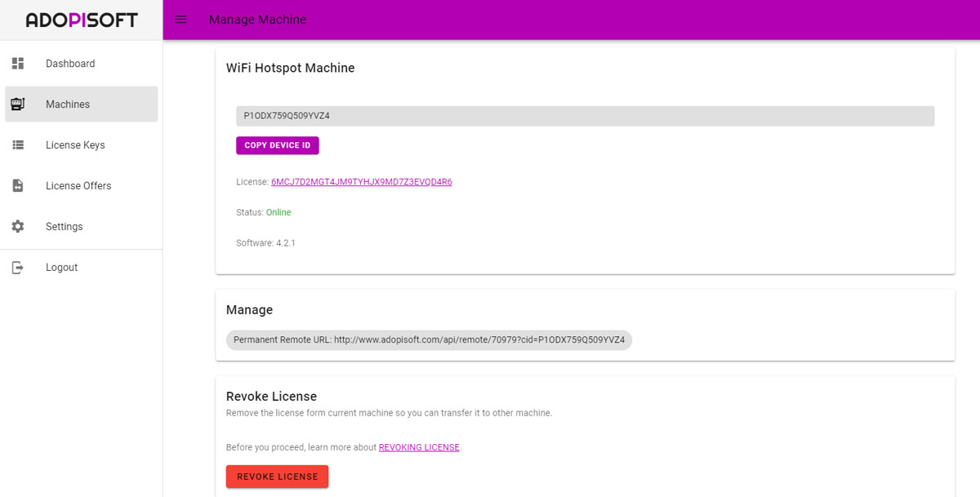This screenshot has height=497, width=980.
Task: Click the License Offers document icon
Action: 18,185
